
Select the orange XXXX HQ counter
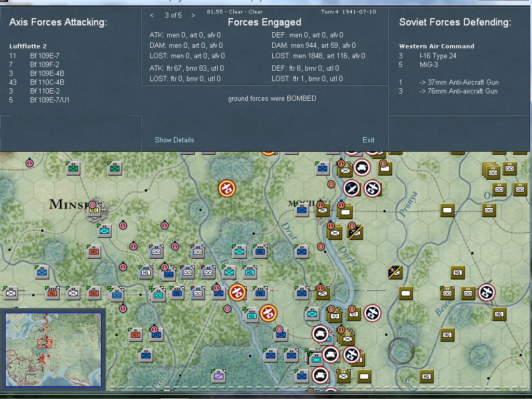[52, 293]
